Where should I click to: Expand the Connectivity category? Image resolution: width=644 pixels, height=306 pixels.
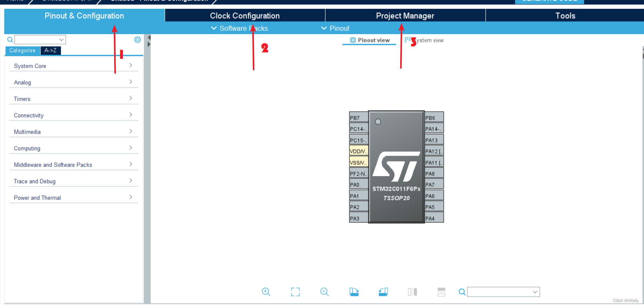click(74, 115)
